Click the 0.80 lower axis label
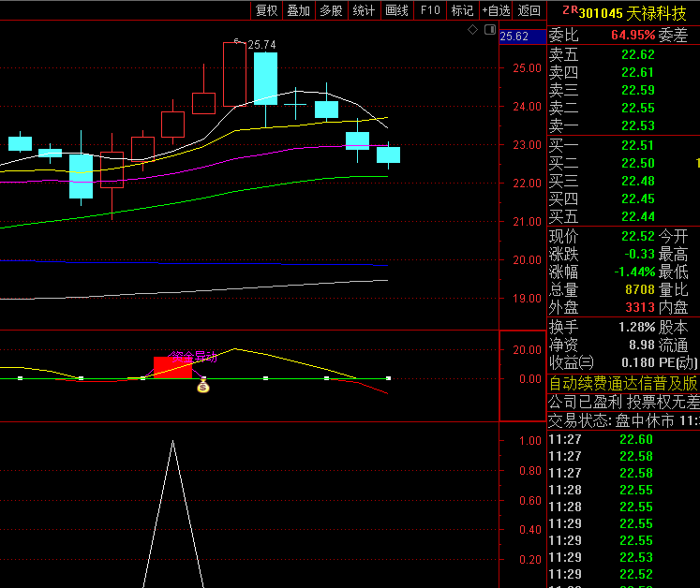 coord(529,471)
